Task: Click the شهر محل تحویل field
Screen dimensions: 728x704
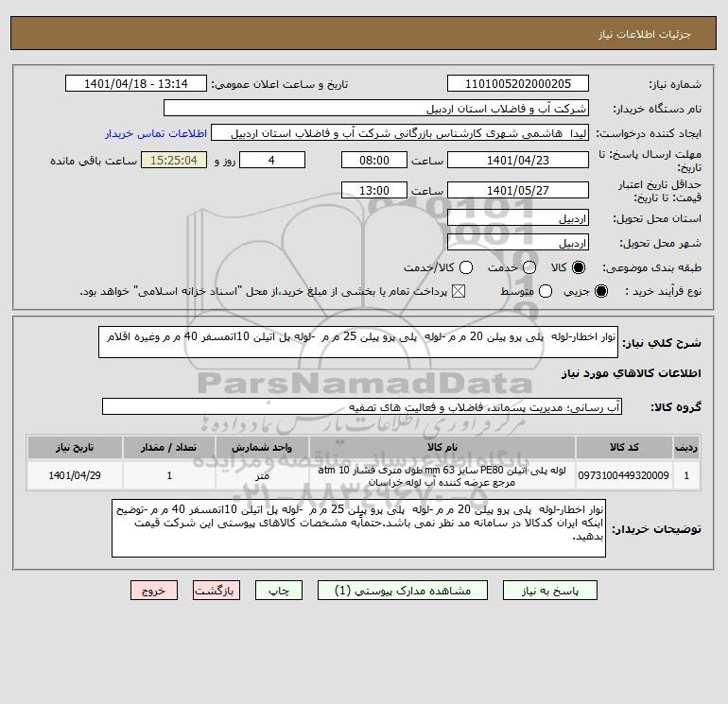Action: tap(518, 242)
